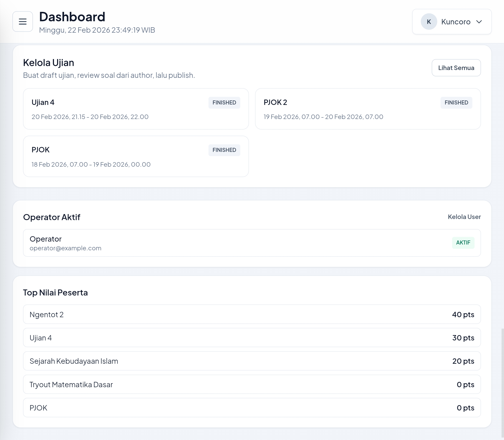Click FINISHED badge on PJOK card
The image size is (504, 440).
pos(224,150)
